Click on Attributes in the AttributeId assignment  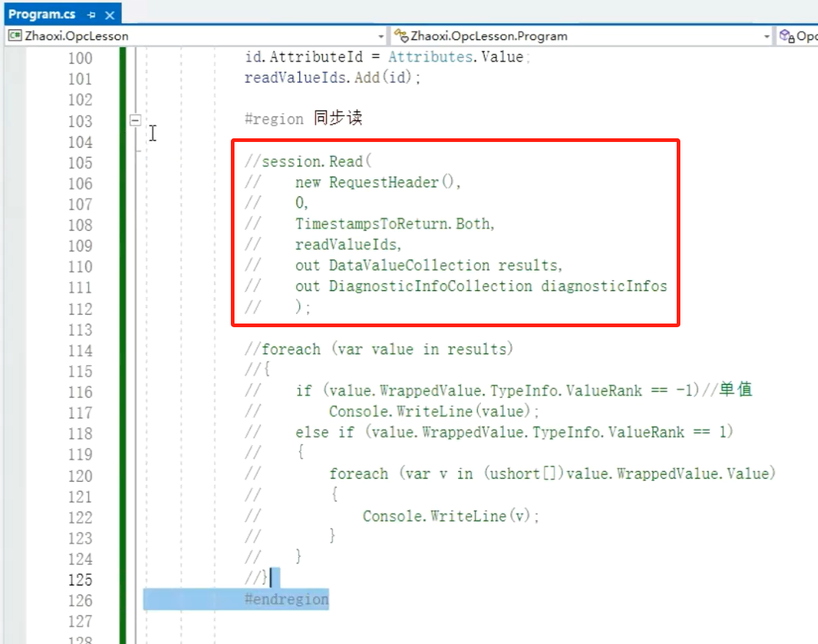430,57
